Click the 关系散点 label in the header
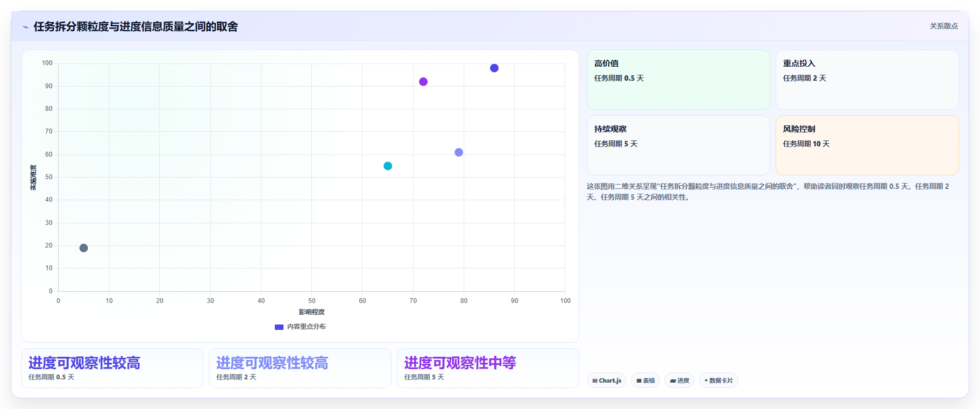This screenshot has width=980, height=409. (943, 26)
